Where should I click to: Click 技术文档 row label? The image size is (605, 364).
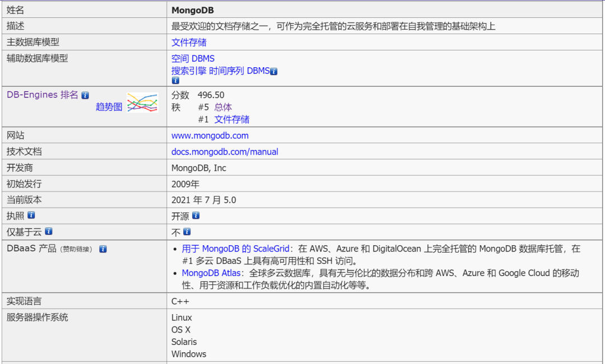[x=24, y=152]
